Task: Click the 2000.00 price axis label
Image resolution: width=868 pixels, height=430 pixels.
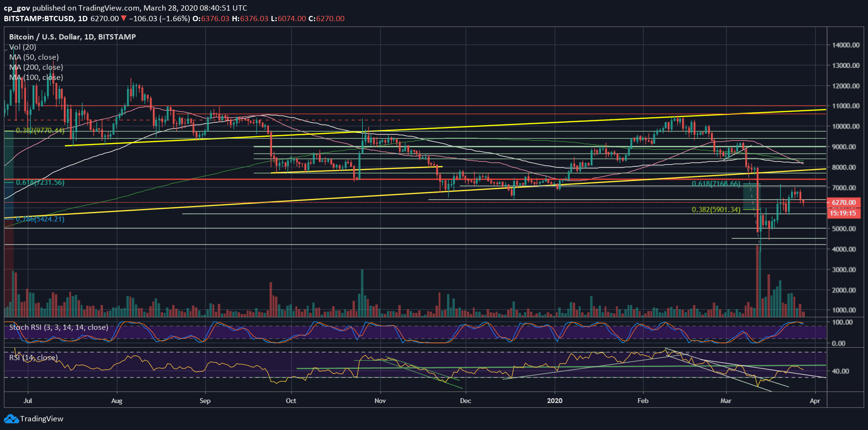Action: point(844,290)
